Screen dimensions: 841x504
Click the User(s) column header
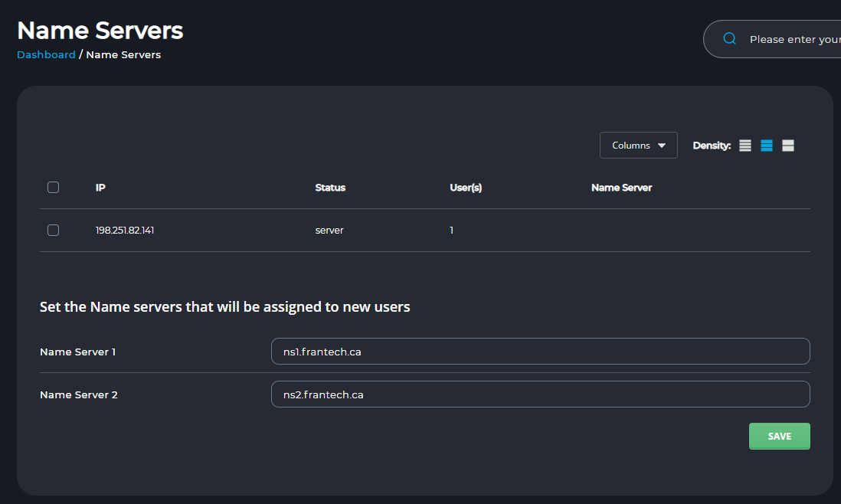(x=466, y=188)
